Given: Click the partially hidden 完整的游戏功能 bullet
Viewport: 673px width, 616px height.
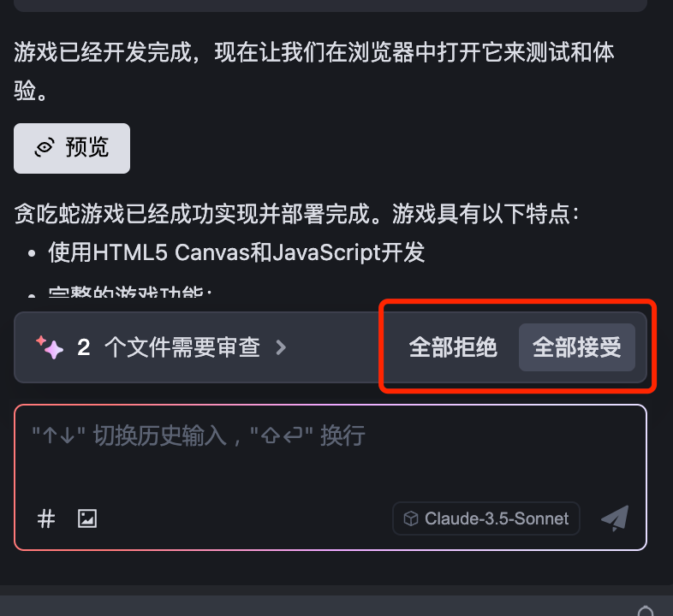Looking at the screenshot, I should [130, 292].
